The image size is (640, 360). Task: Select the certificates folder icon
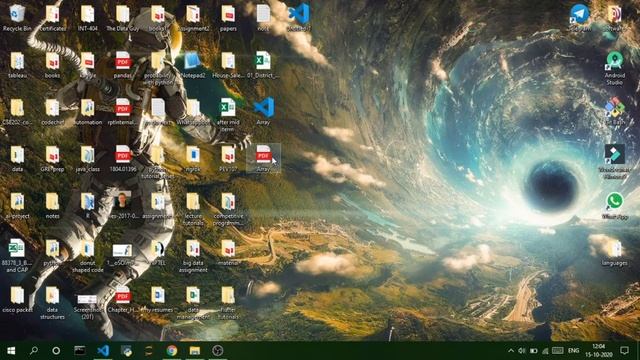click(52, 18)
